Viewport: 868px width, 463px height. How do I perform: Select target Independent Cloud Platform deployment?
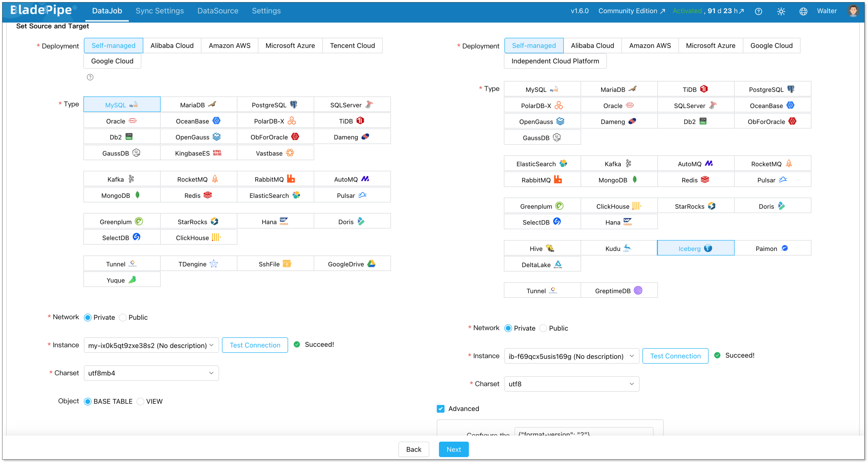coord(555,61)
